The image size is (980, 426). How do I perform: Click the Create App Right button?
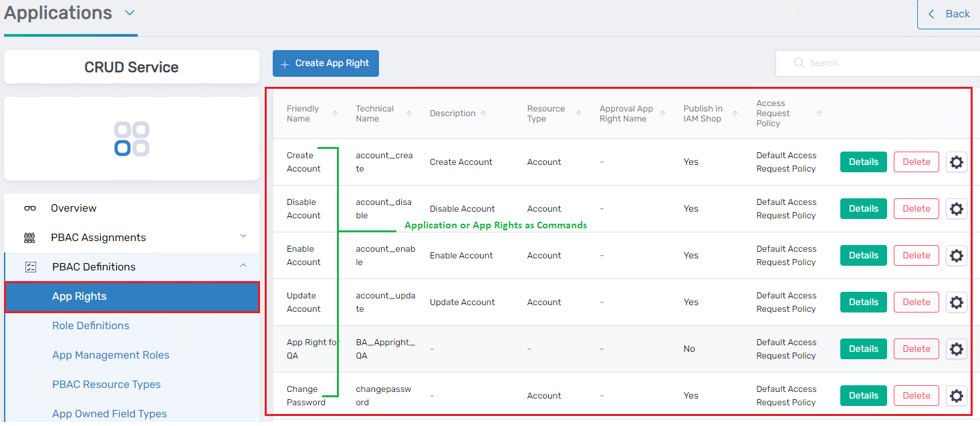point(326,63)
